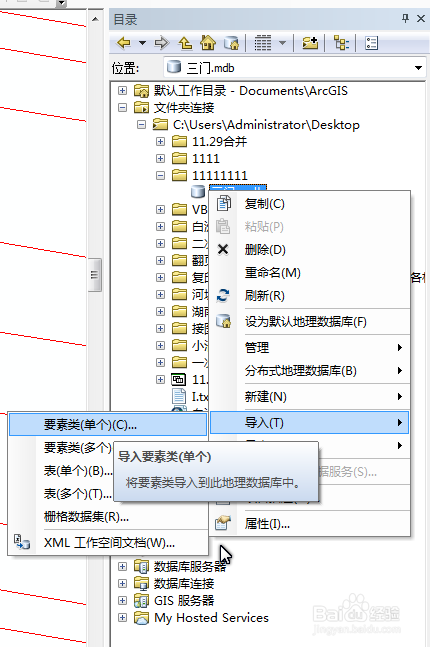Click the default geodatabase toolbar icon
This screenshot has height=647, width=430.
231,43
